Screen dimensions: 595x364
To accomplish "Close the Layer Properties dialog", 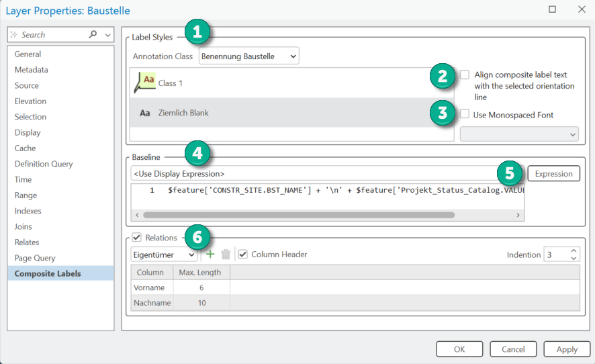I will click(x=582, y=9).
